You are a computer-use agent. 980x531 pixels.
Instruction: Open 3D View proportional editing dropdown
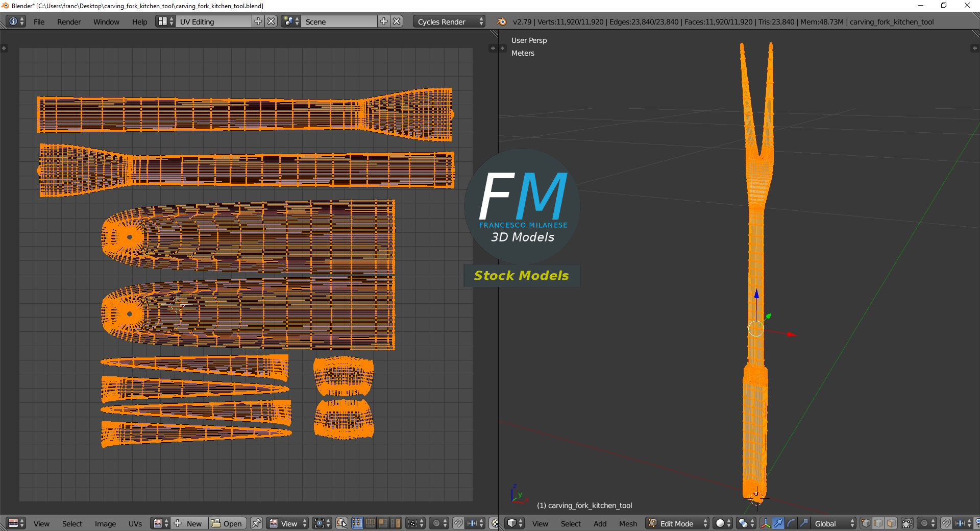(927, 523)
